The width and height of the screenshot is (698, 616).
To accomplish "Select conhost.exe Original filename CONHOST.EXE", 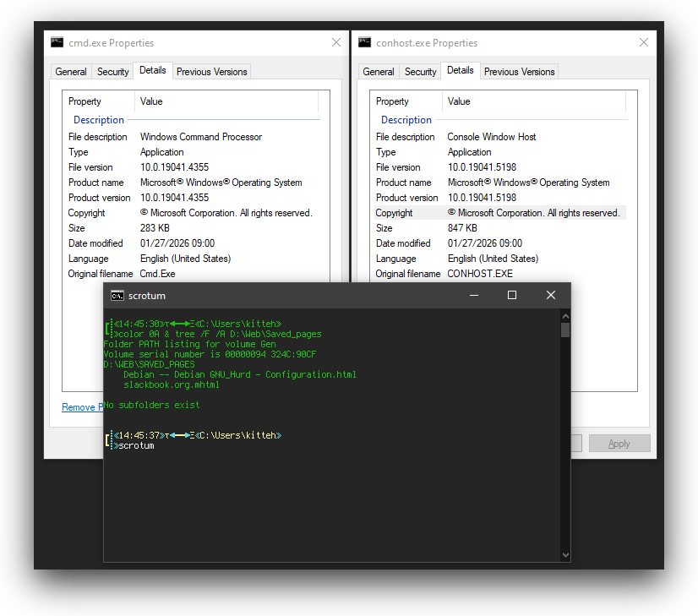I will tap(480, 274).
